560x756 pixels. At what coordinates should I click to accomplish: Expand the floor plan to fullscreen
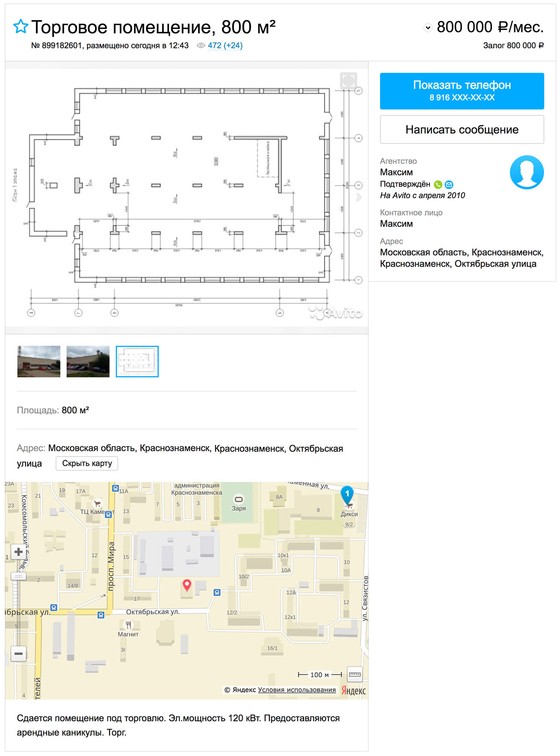[348, 81]
